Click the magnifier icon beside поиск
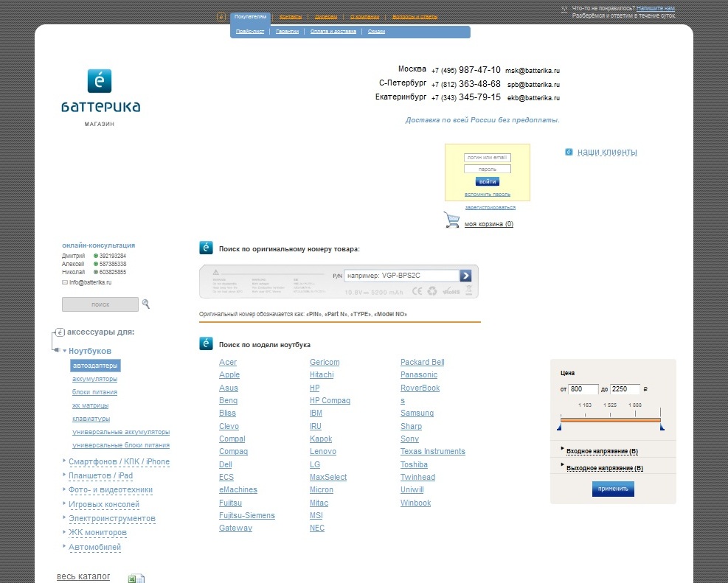 pyautogui.click(x=146, y=304)
